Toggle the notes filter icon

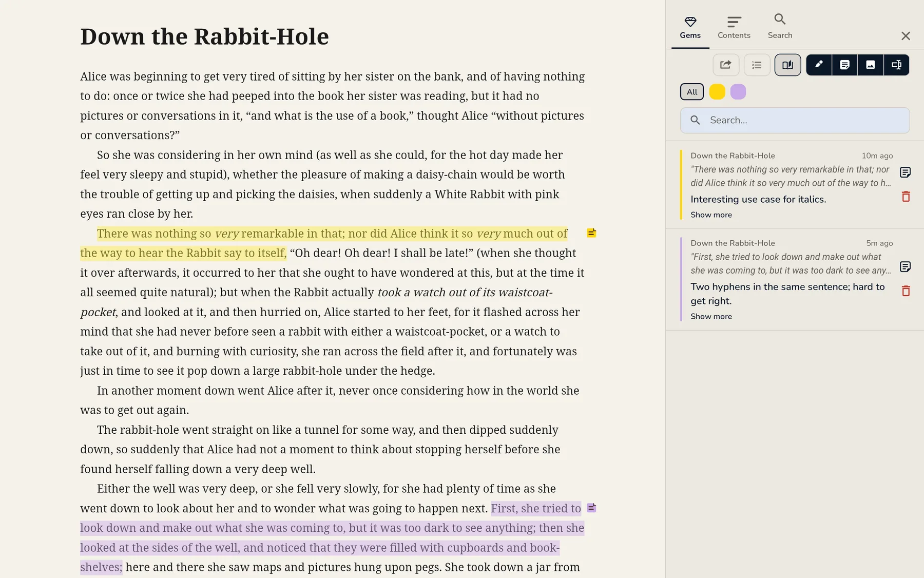click(x=844, y=65)
